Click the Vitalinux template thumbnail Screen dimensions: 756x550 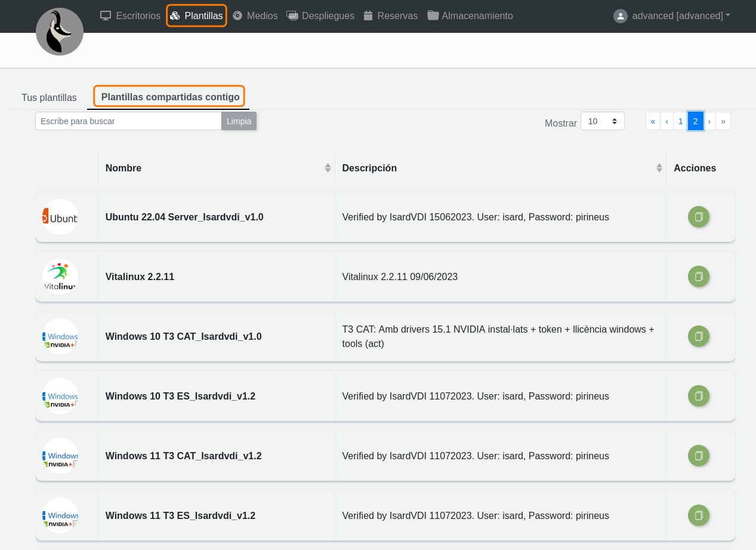[60, 276]
